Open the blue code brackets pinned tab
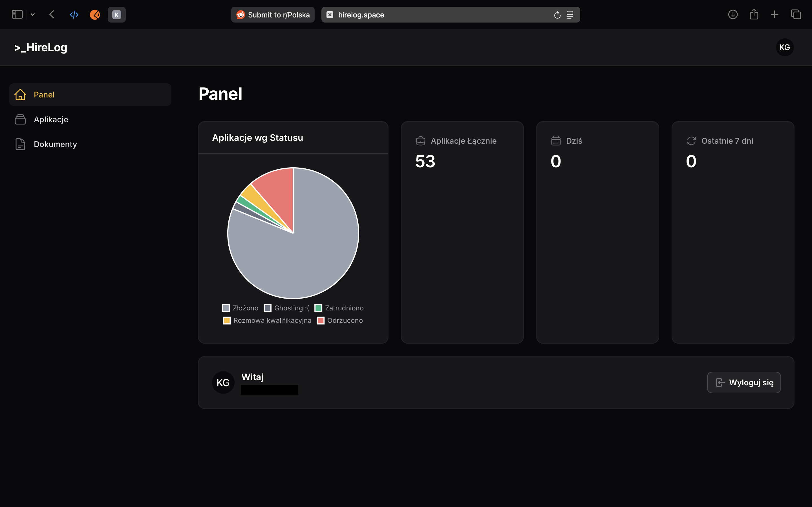This screenshot has height=507, width=812. 74,14
